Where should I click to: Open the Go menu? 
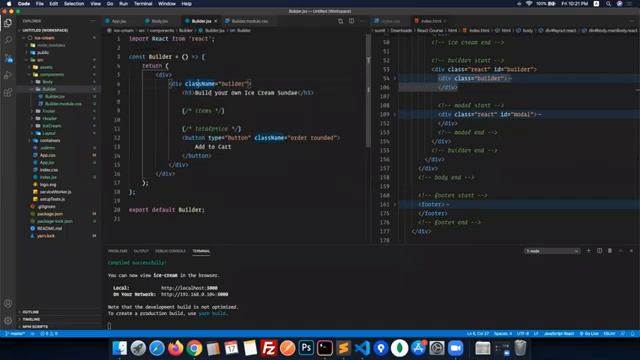tap(110, 4)
